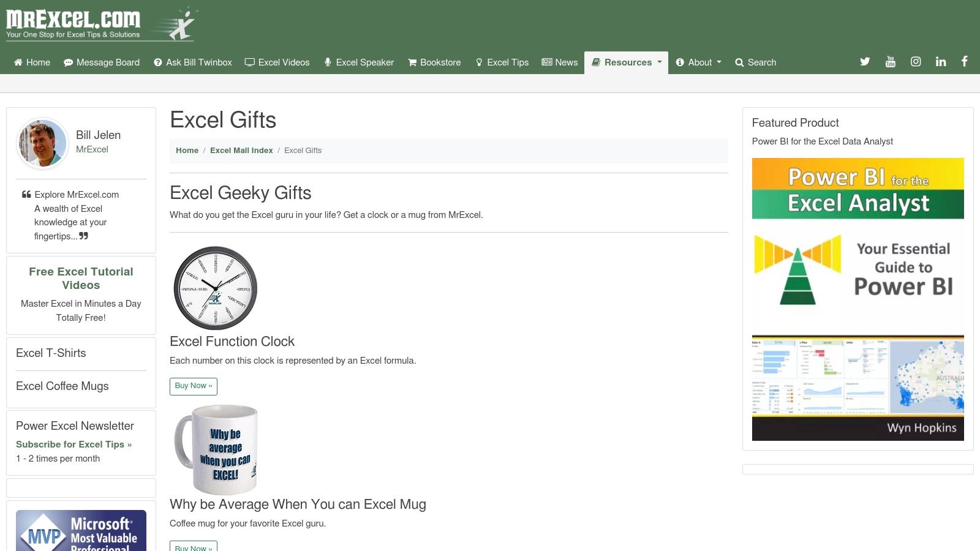Select the 'Power Excel Newsletter' heading

point(75,425)
